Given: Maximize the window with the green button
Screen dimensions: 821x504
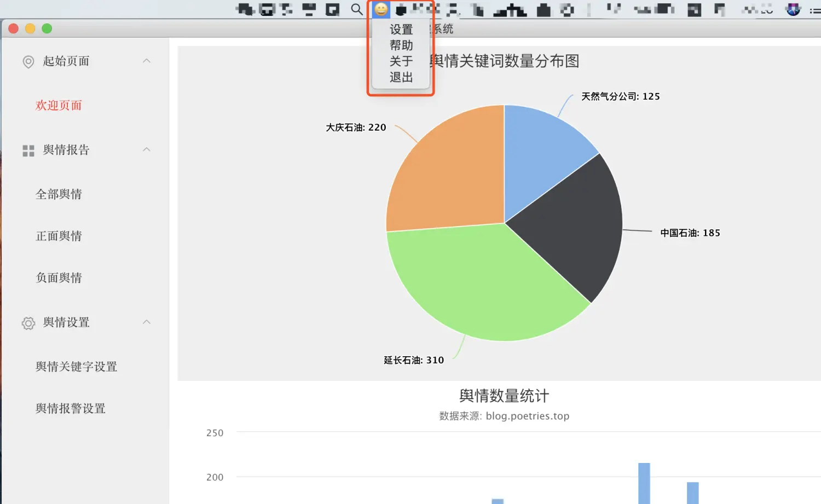Looking at the screenshot, I should (x=47, y=28).
